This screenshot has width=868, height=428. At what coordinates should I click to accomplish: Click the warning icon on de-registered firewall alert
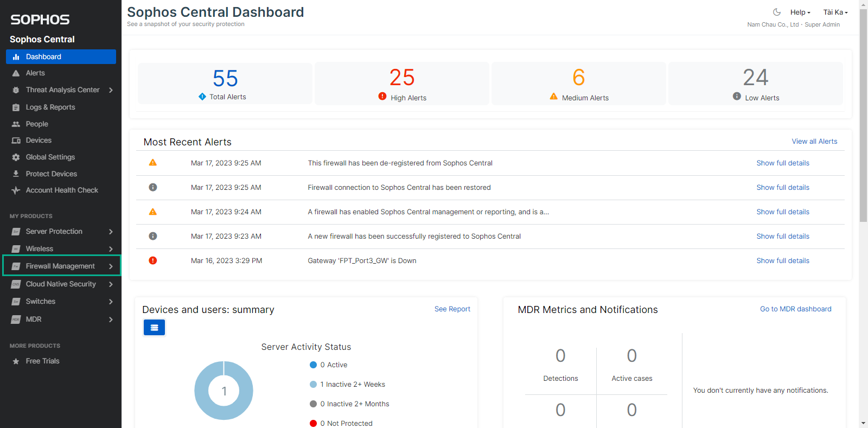[153, 163]
